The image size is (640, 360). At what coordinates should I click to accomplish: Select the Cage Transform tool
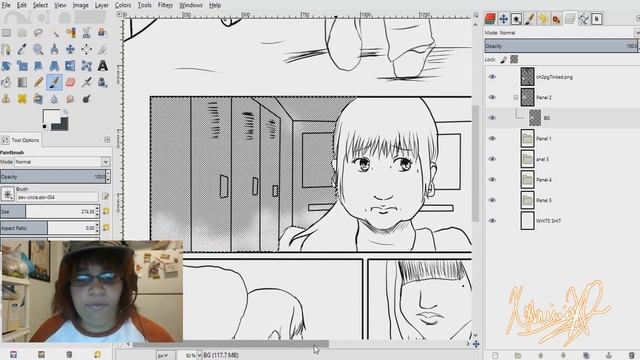point(87,66)
